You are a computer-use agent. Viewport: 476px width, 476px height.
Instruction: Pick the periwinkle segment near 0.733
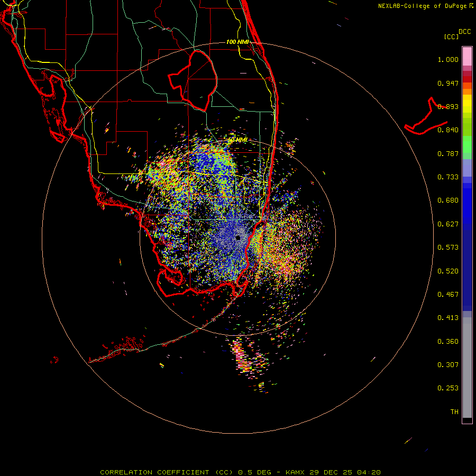(x=467, y=169)
